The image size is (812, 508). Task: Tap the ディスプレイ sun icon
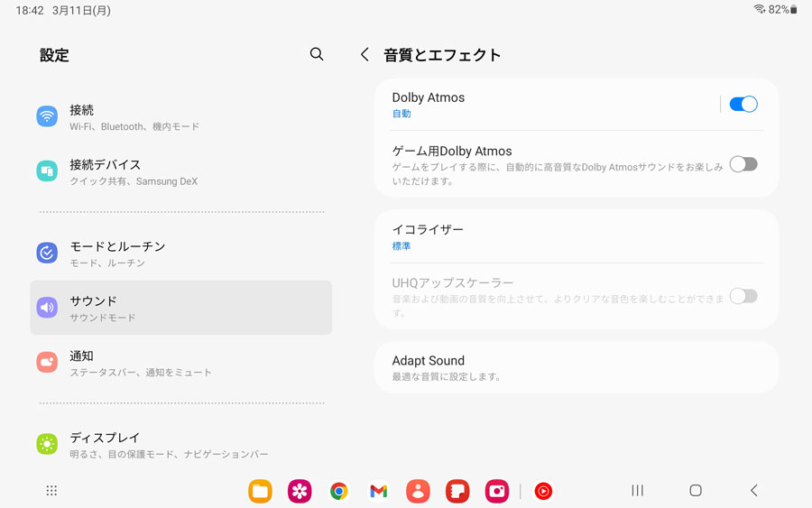(47, 444)
